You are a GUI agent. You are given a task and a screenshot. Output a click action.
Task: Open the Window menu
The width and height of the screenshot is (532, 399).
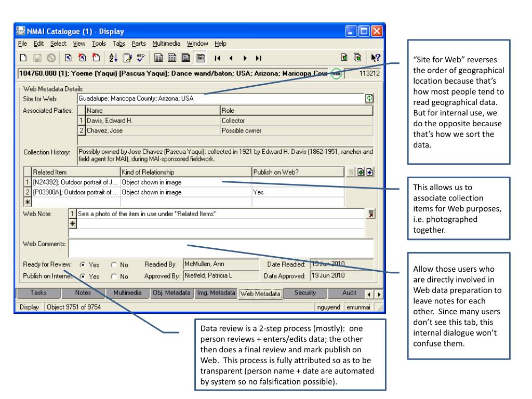197,44
